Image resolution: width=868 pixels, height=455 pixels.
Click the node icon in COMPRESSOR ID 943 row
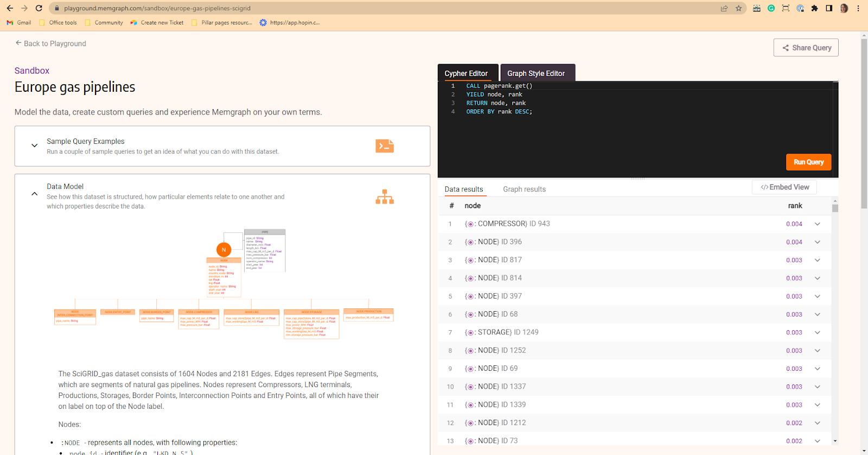pos(470,224)
